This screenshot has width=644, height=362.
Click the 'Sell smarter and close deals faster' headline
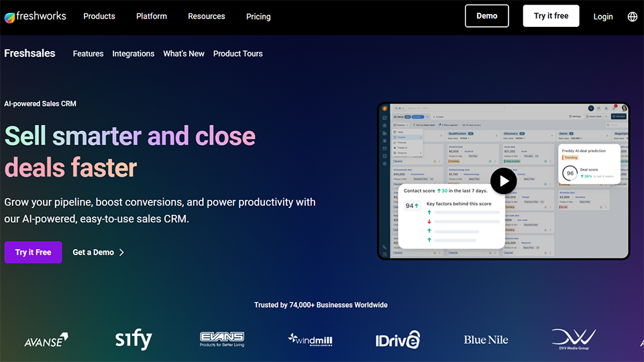pos(129,152)
